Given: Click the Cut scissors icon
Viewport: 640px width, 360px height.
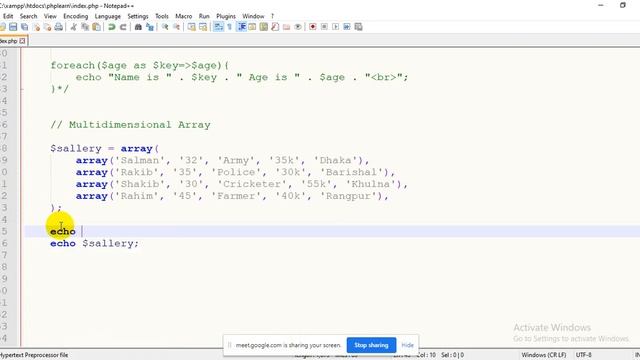Looking at the screenshot, I should click(73, 27).
